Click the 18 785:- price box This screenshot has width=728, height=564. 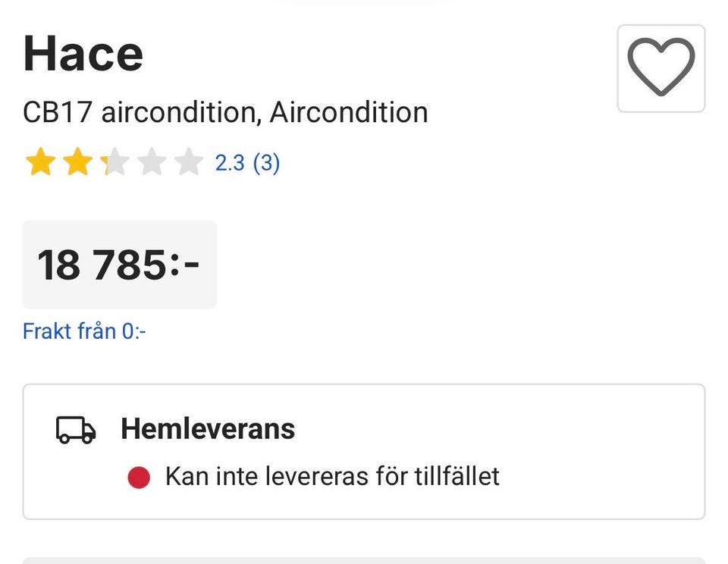(119, 265)
